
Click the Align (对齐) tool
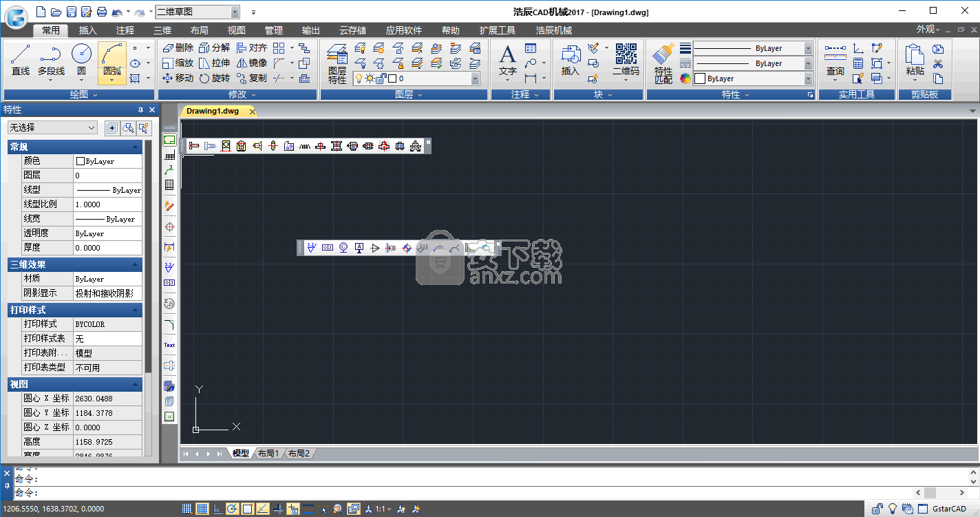pos(252,48)
